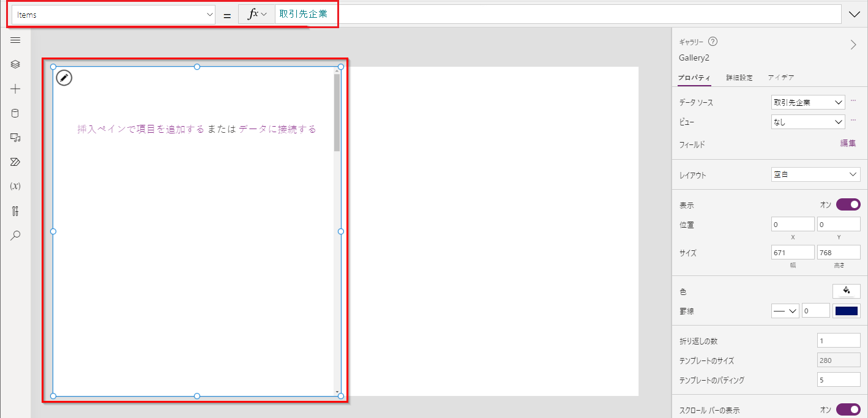
Task: Open the Insert pane plus icon
Action: click(15, 88)
